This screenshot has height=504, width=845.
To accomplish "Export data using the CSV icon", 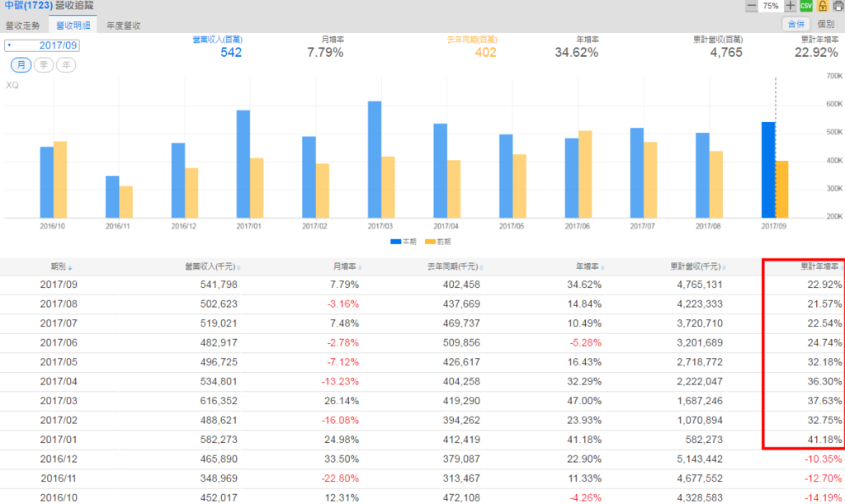I will [806, 6].
